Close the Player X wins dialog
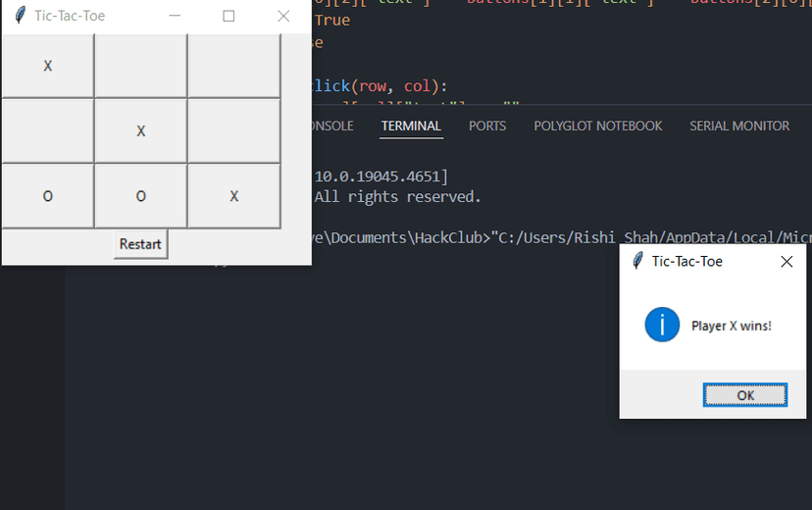The height and width of the screenshot is (510, 812). click(x=787, y=262)
